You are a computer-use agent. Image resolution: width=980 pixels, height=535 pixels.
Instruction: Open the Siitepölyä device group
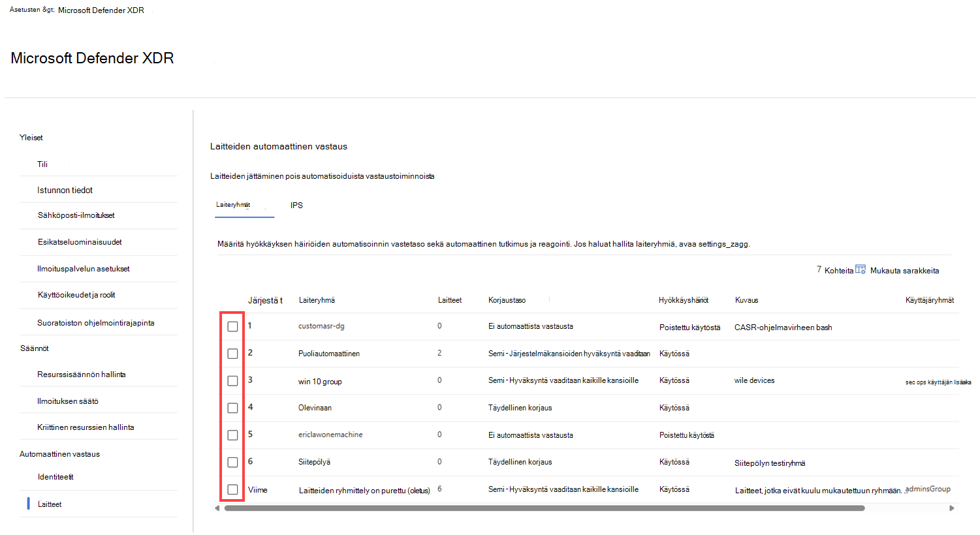coord(314,462)
